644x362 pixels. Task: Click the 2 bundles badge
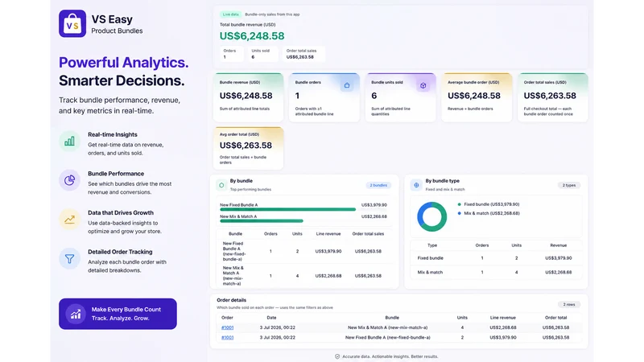coord(378,185)
